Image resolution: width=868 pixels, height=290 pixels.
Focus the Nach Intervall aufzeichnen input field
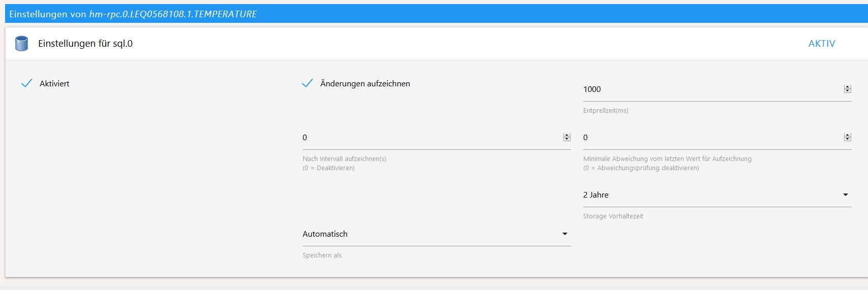tap(427, 138)
